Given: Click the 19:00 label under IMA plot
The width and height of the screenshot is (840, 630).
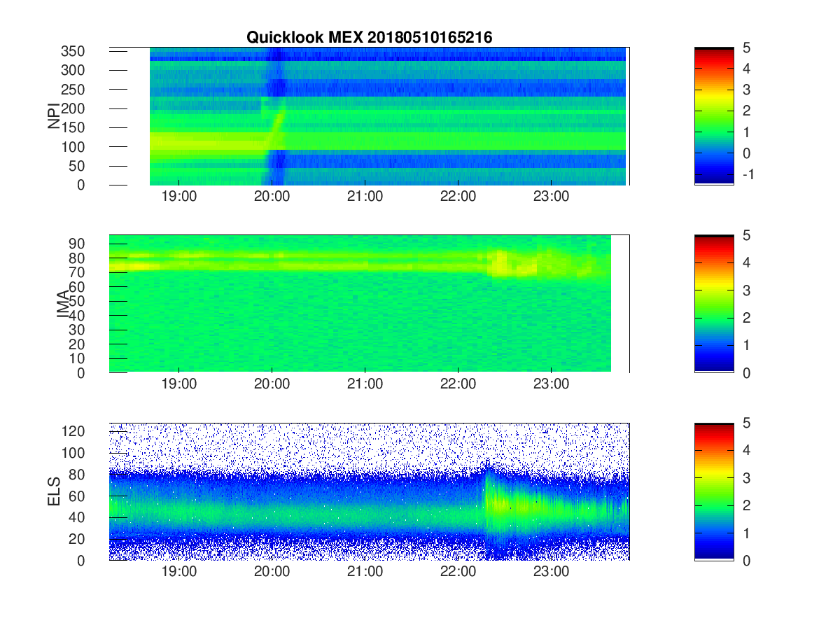Looking at the screenshot, I should tap(178, 384).
